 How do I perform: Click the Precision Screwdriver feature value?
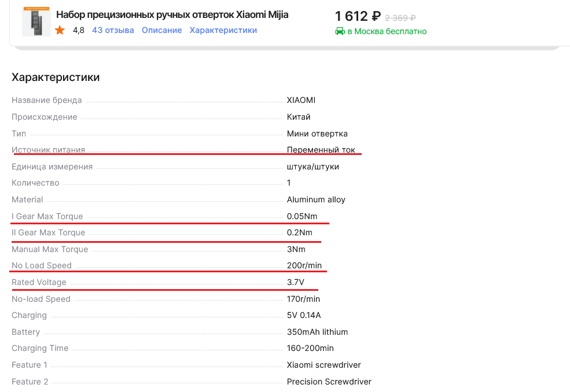(329, 382)
